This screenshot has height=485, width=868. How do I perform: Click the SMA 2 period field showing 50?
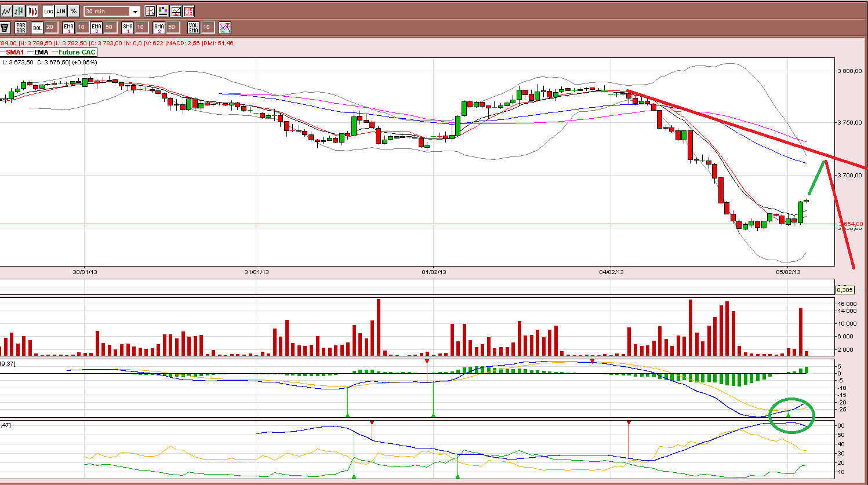(x=172, y=27)
